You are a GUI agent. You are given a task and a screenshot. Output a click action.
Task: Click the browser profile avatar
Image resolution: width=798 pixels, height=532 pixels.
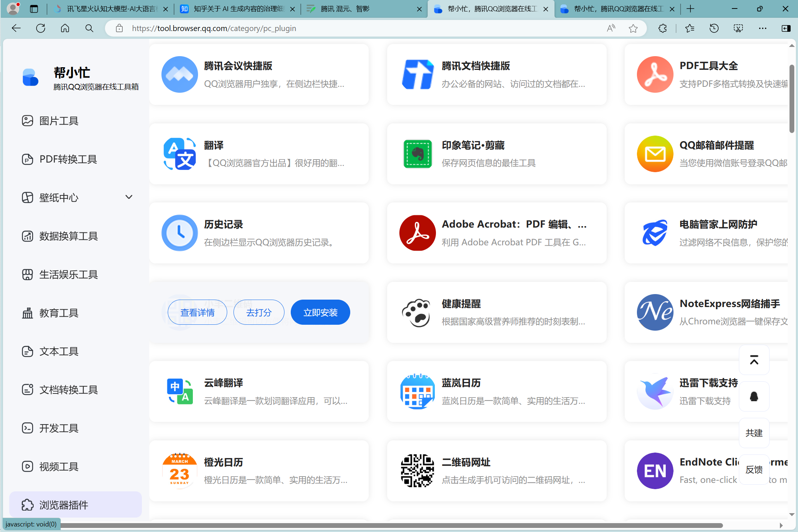click(13, 8)
